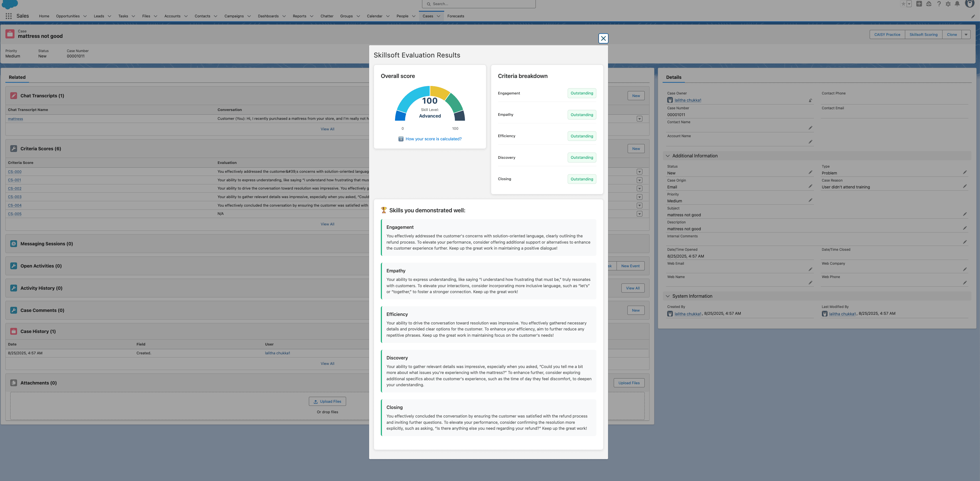Screen dimensions: 980x481
Task: Click the Criteria Scores related list icon
Action: click(x=14, y=149)
